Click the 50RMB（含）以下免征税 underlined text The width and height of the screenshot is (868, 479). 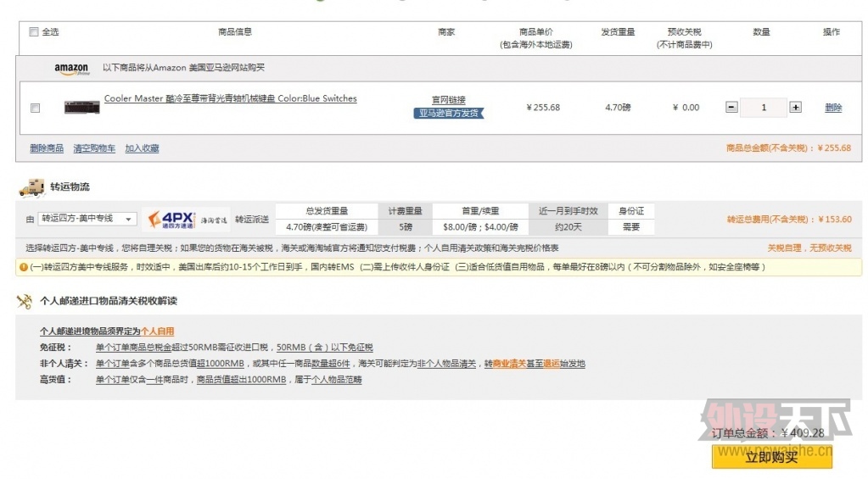point(324,348)
